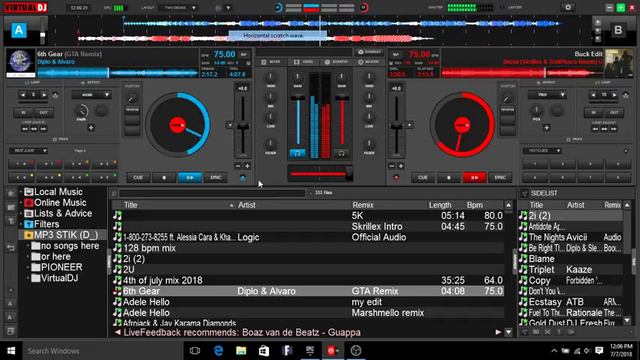Open Online Music folder
The image size is (640, 360).
click(60, 202)
